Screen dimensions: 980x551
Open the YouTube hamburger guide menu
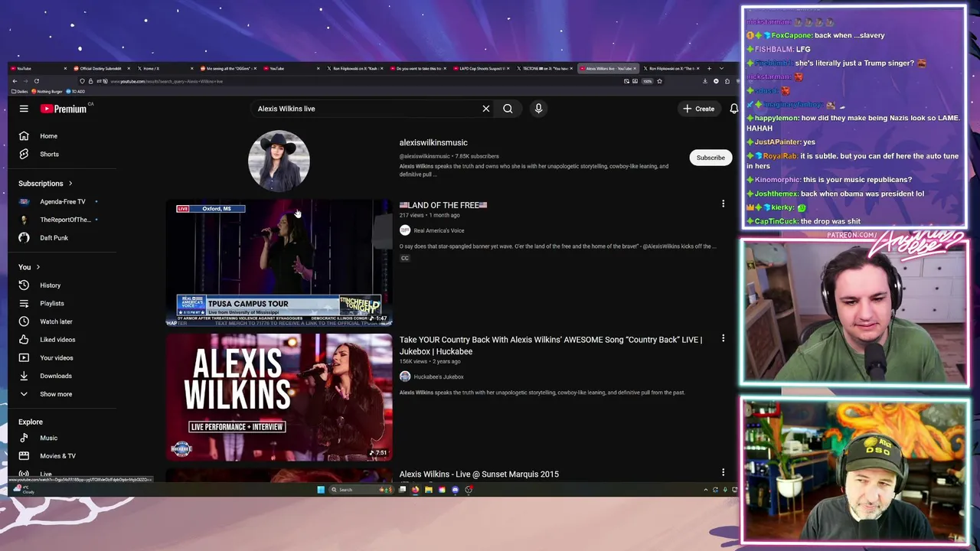[24, 109]
